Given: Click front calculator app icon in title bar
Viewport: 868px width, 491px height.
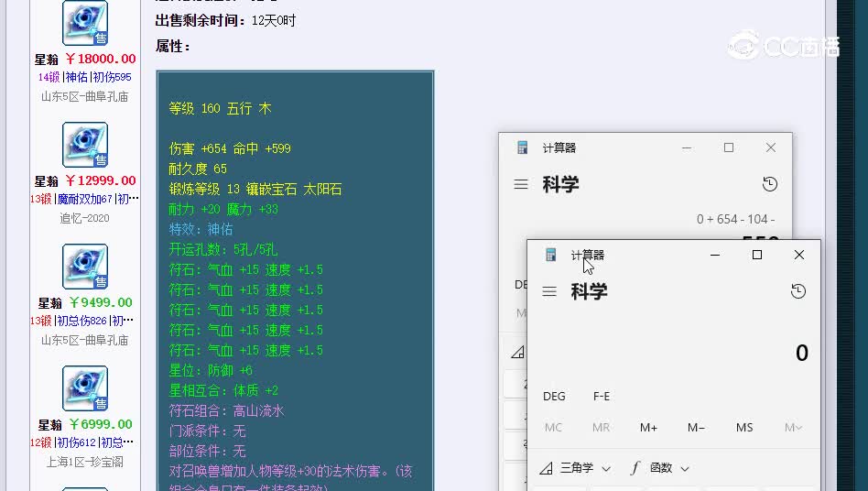Looking at the screenshot, I should click(x=550, y=255).
